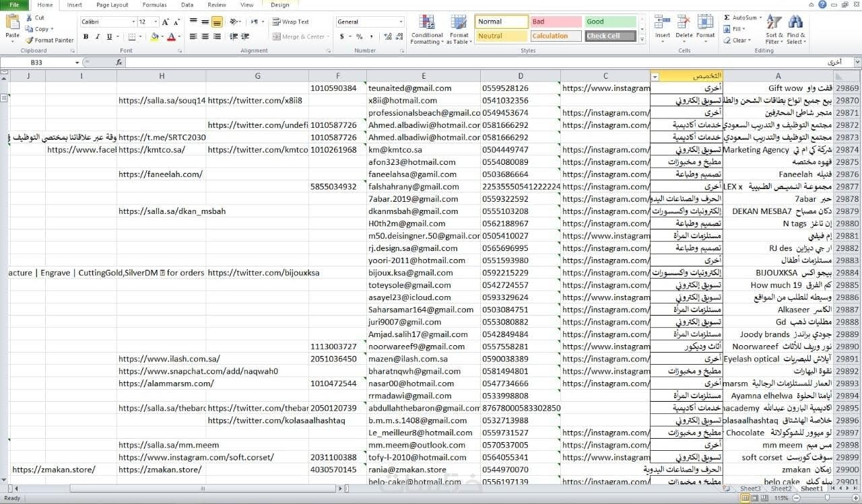Click the red Font Color icon

coord(170,37)
